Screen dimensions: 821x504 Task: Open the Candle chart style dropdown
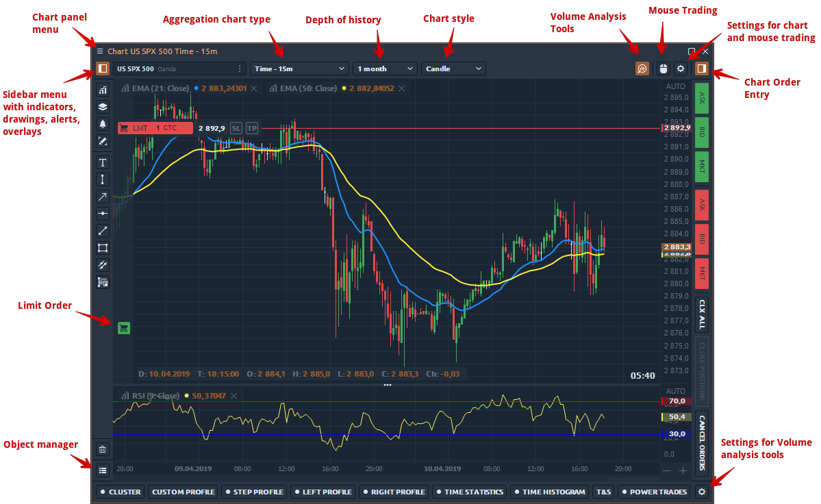tap(453, 68)
